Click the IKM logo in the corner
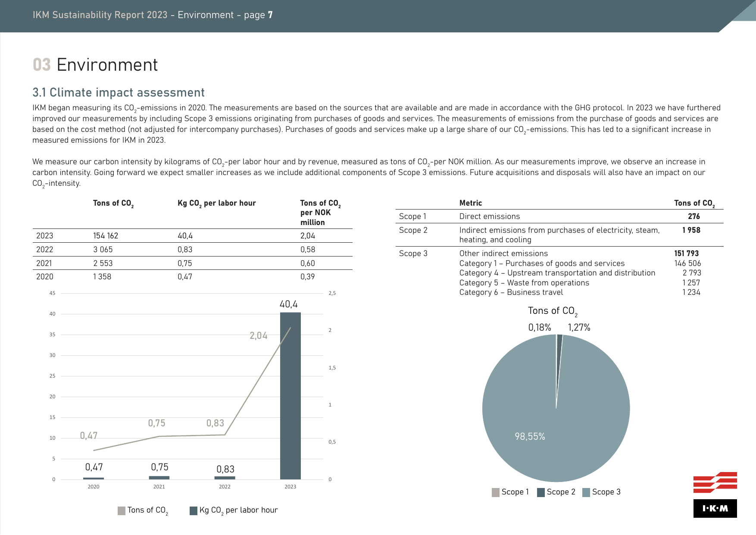This screenshot has height=535, width=756. tap(715, 494)
